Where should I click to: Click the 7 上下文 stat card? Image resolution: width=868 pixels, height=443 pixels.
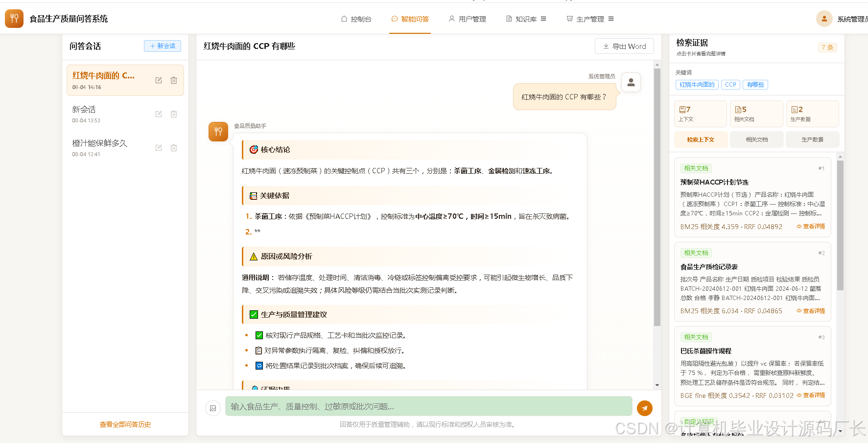tap(701, 114)
